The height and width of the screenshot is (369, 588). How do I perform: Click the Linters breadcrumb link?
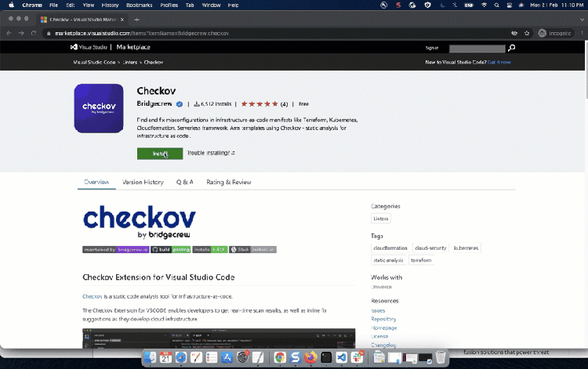point(129,61)
